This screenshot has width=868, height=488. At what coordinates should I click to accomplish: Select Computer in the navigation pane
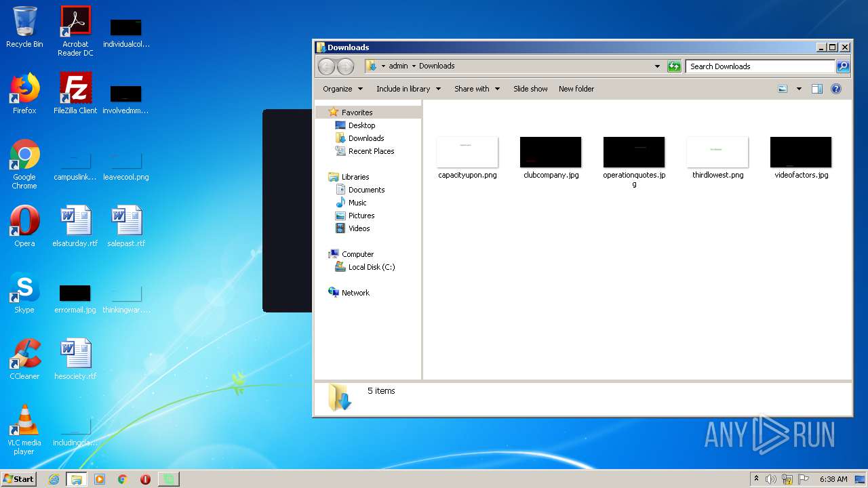pyautogui.click(x=357, y=254)
